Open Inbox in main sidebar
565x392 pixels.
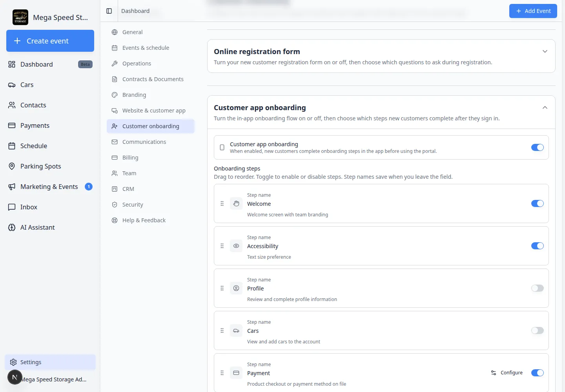pos(50,207)
